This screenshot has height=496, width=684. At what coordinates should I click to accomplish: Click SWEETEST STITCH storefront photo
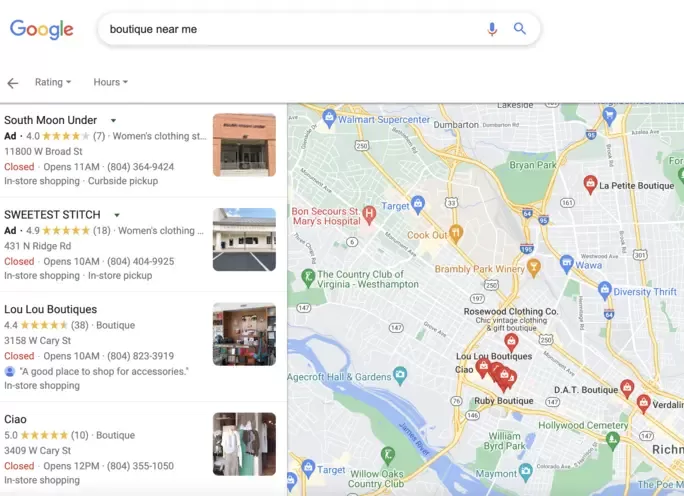point(244,239)
